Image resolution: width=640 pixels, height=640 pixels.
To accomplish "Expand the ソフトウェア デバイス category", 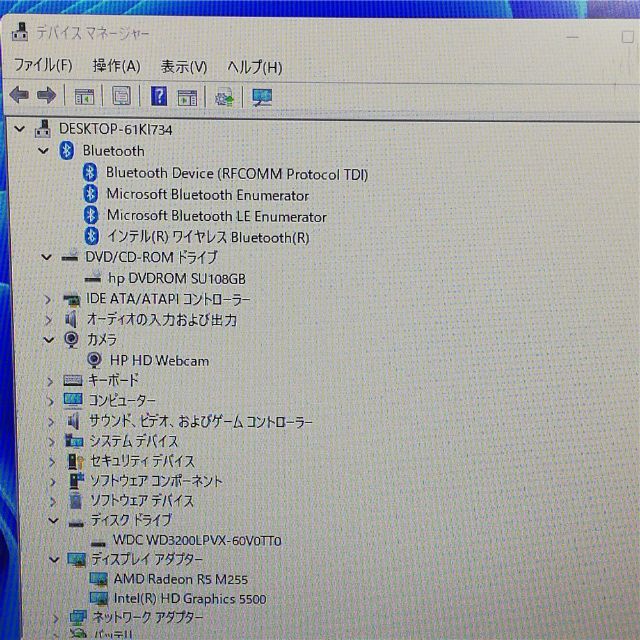I will click(x=53, y=501).
